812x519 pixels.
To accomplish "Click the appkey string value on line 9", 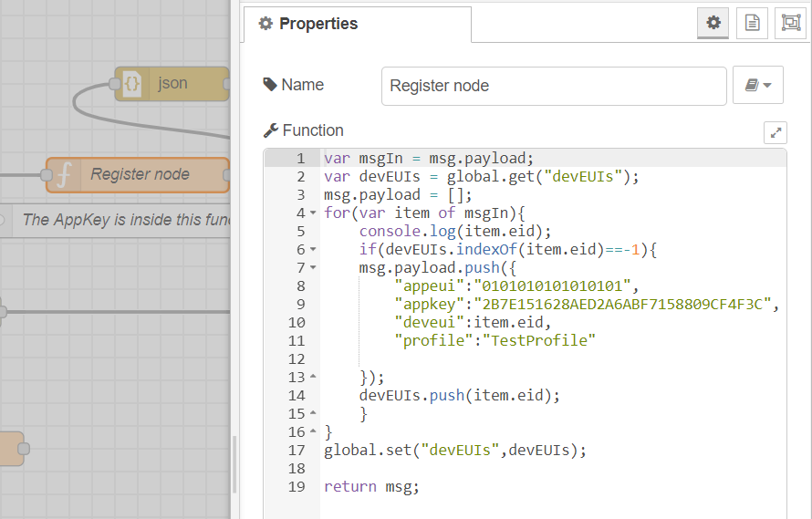I will [x=622, y=304].
